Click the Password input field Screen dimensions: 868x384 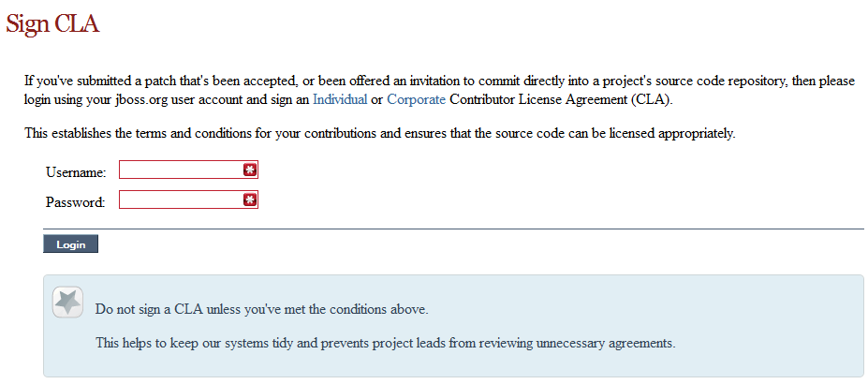click(181, 199)
